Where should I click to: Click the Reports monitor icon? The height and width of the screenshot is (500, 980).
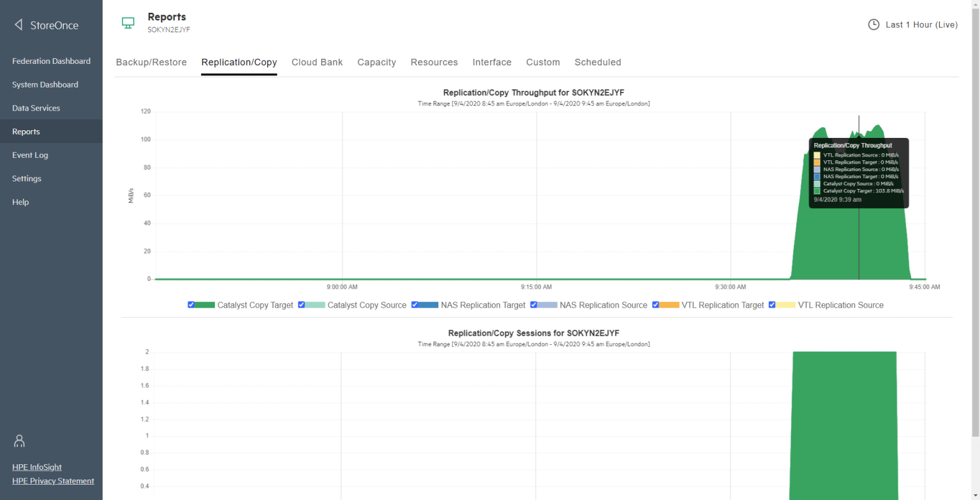128,21
